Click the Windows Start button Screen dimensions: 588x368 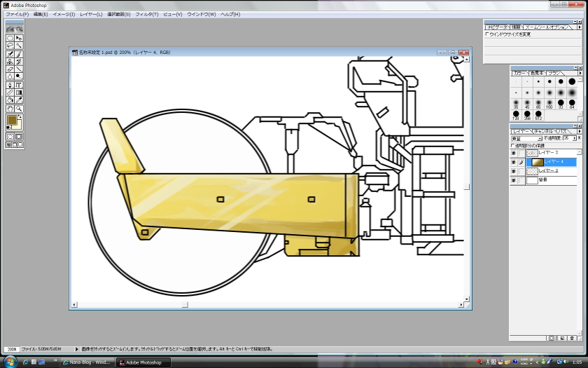click(9, 362)
